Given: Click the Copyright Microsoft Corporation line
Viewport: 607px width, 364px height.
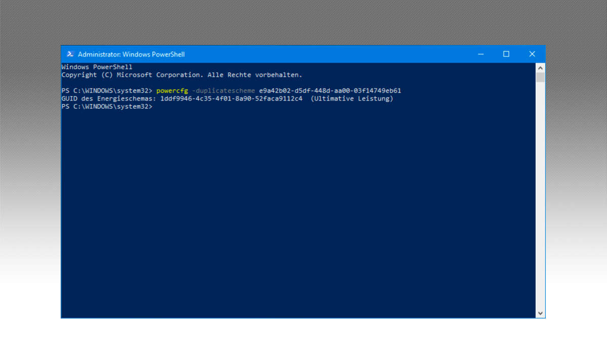Looking at the screenshot, I should (182, 75).
